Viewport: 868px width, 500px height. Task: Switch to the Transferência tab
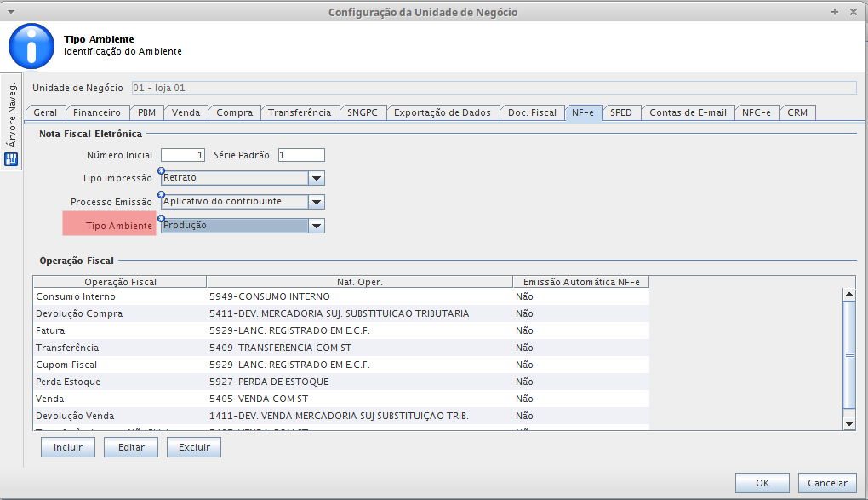click(300, 112)
